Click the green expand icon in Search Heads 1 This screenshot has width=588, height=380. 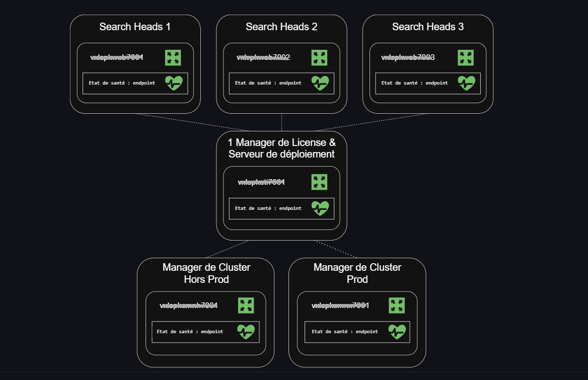[173, 58]
